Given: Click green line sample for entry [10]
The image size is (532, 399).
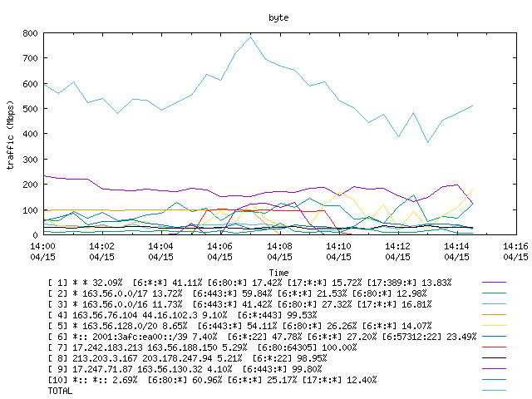Looking at the screenshot, I should [494, 380].
